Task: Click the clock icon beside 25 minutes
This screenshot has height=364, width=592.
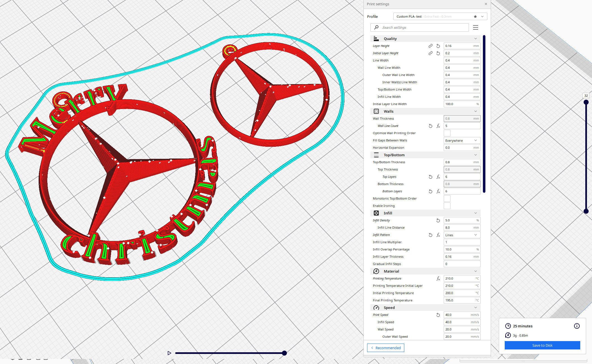Action: click(508, 326)
